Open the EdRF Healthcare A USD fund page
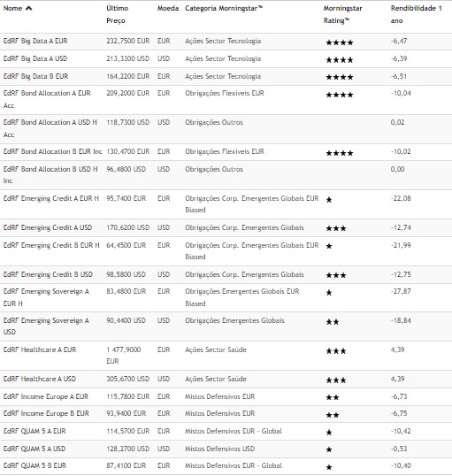This screenshot has height=476, width=452. pyautogui.click(x=40, y=379)
